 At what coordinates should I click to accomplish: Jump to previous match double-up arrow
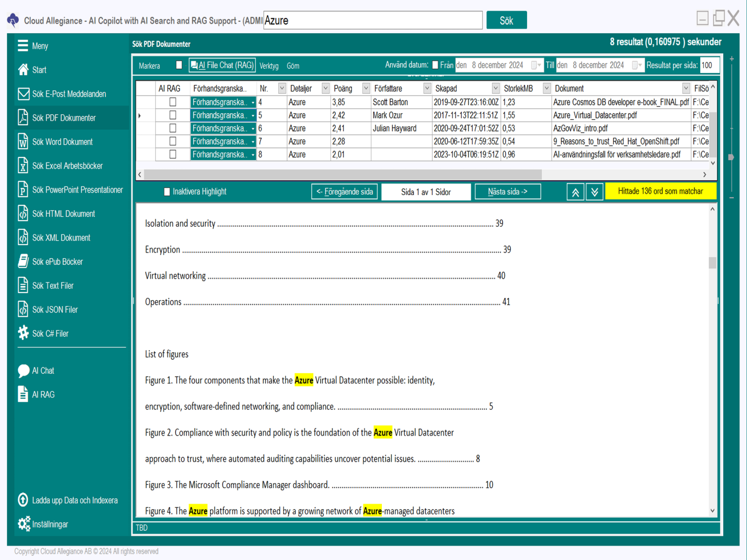coord(575,192)
